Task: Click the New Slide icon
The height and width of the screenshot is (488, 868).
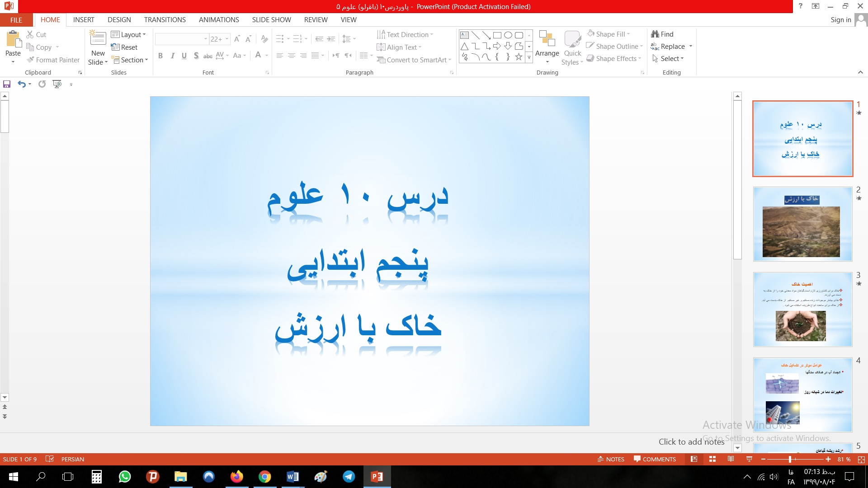Action: click(x=98, y=40)
